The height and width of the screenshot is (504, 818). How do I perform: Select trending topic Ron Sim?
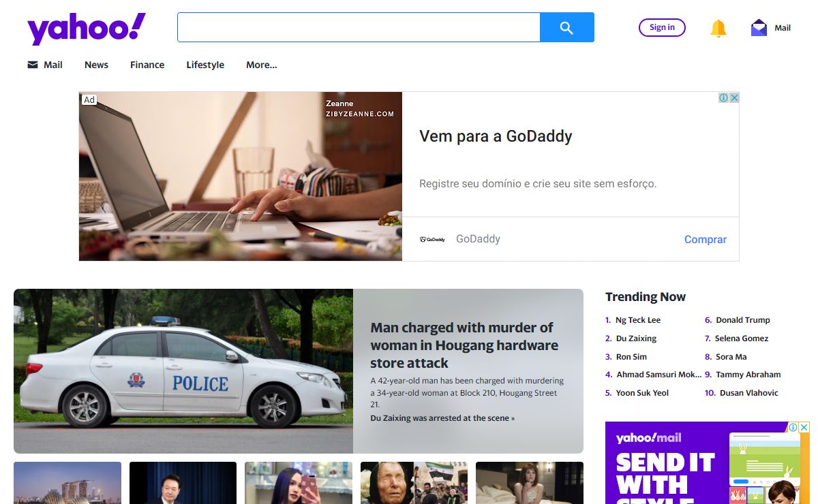(x=631, y=357)
